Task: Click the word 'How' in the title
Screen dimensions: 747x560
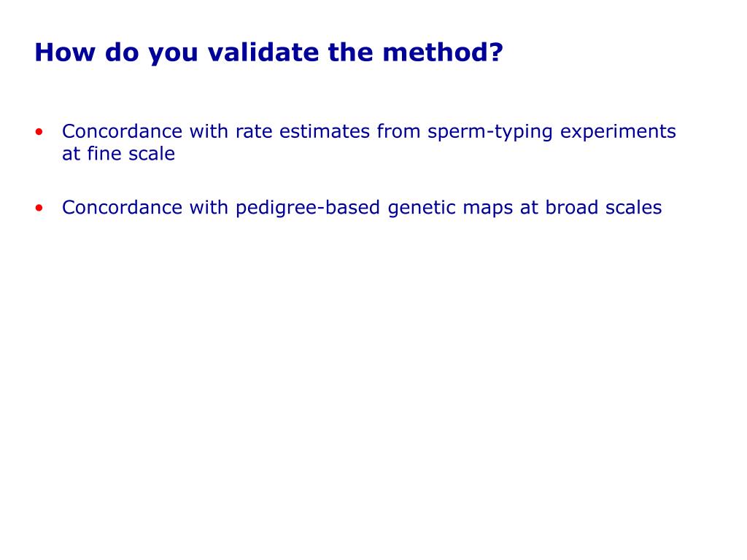Action: tap(65, 52)
